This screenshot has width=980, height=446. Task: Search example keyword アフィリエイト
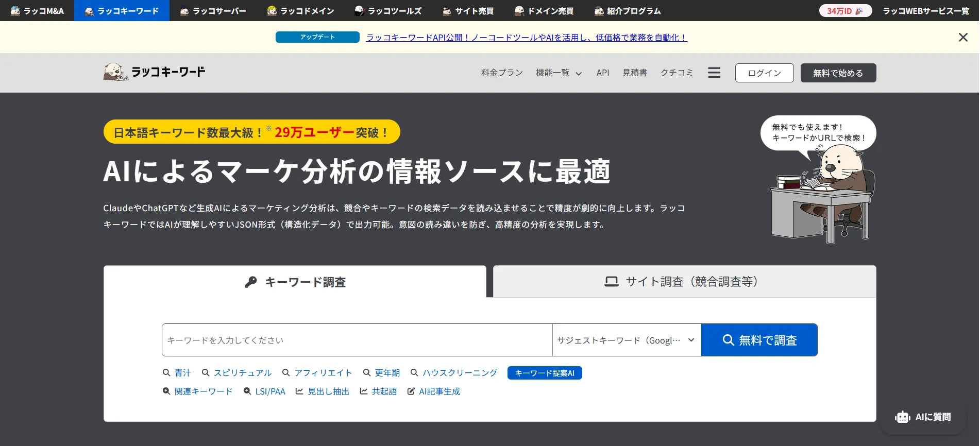point(317,373)
